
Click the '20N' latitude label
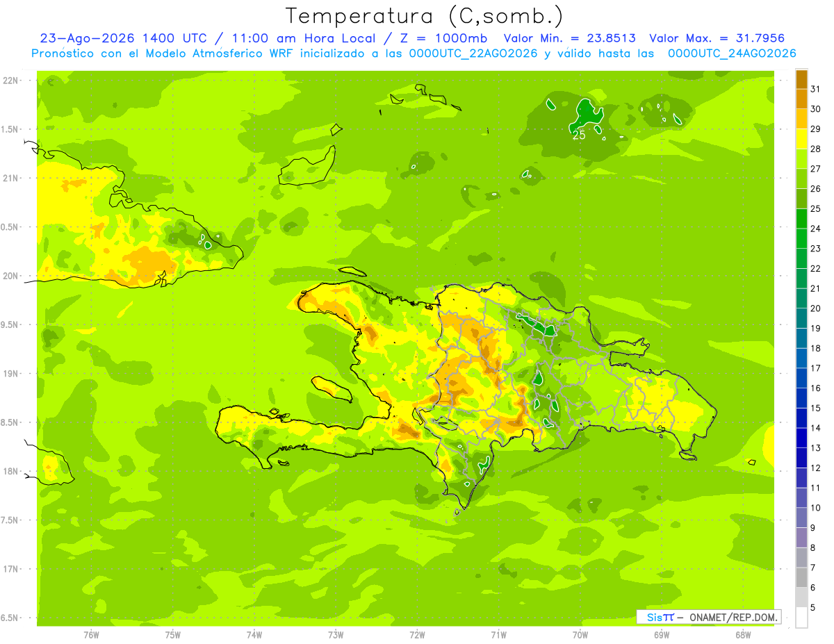point(10,276)
